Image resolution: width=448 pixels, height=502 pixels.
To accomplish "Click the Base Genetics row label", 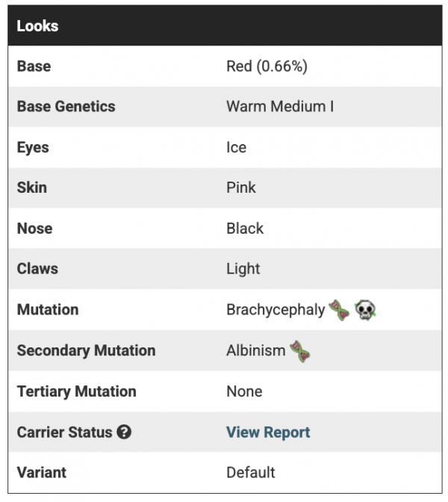I will point(66,106).
